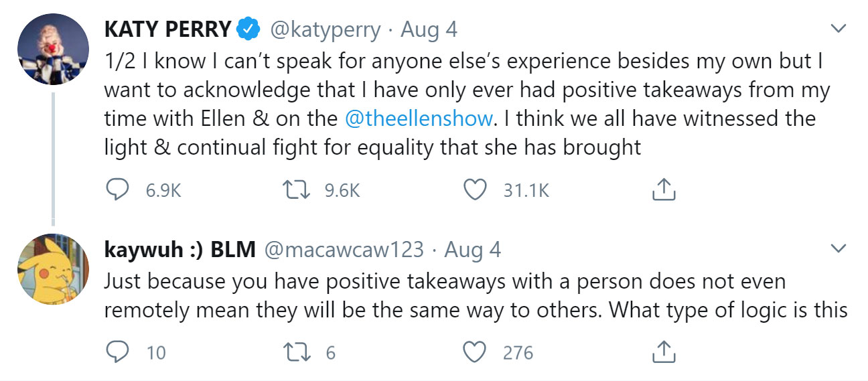Open the Aug 4 timestamp on kaywuh's reply

click(473, 250)
